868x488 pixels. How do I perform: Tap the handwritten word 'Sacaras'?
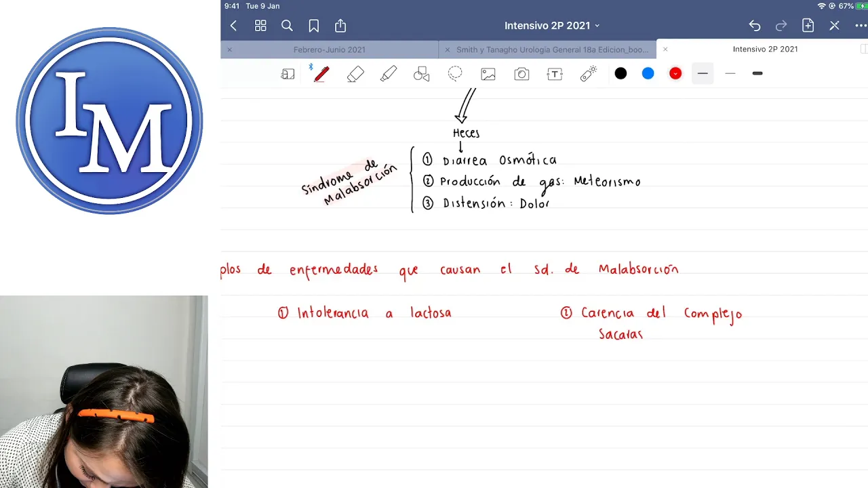[620, 334]
